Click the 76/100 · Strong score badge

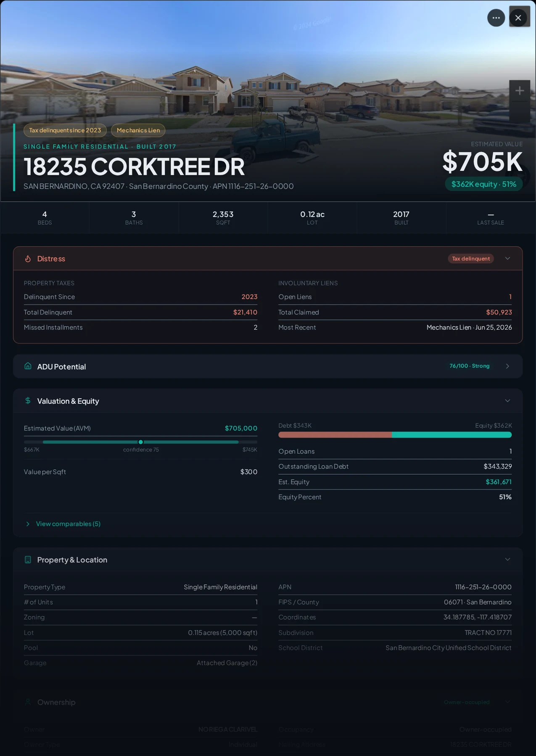pyautogui.click(x=470, y=366)
